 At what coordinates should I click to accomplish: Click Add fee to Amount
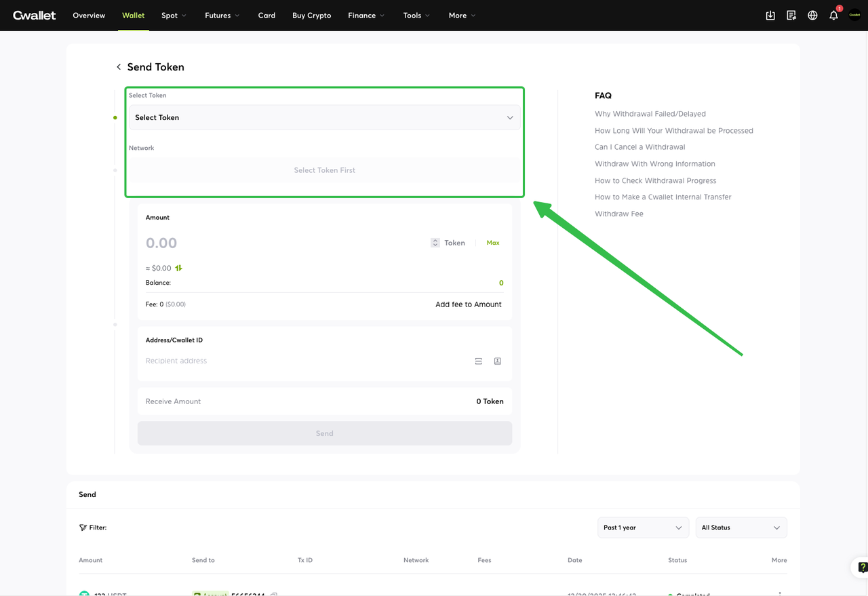[x=468, y=304]
